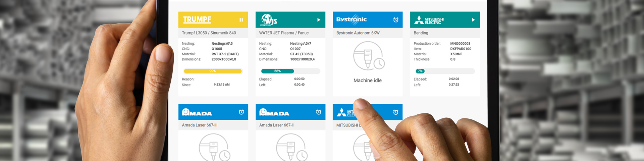This screenshot has width=644, height=161.
Task: Click thickness value 0.8
Action: coord(453,59)
